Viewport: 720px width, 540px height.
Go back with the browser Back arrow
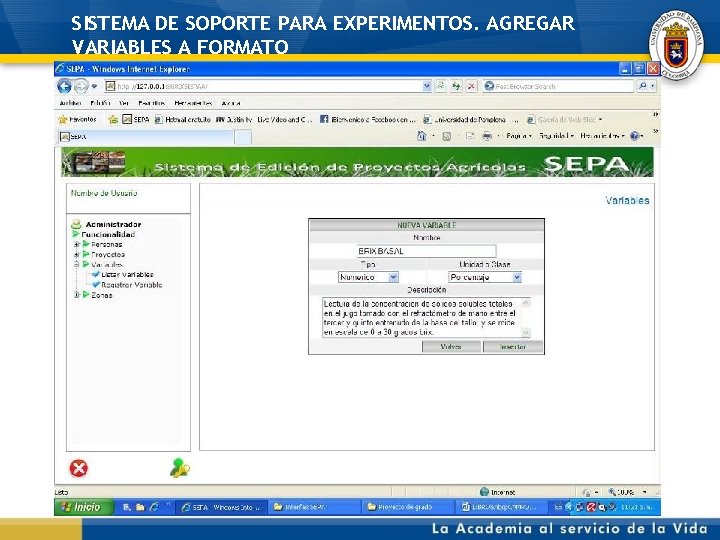(x=64, y=86)
